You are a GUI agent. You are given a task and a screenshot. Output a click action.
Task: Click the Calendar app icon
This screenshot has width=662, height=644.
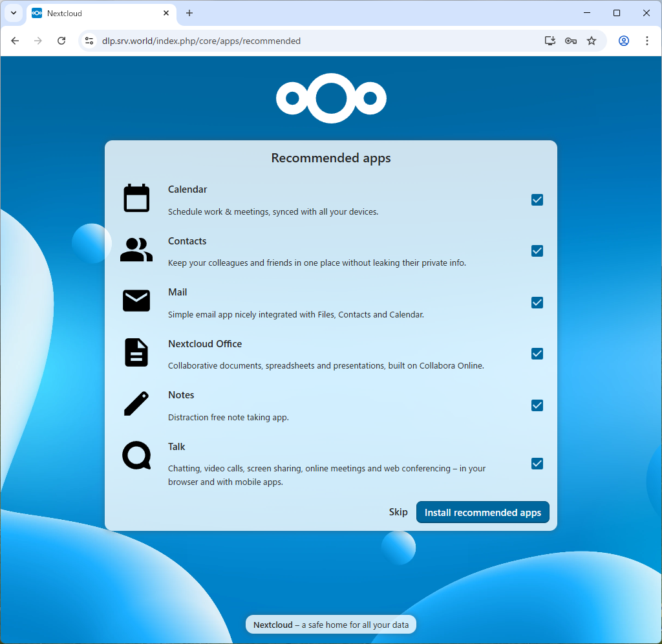pyautogui.click(x=136, y=198)
